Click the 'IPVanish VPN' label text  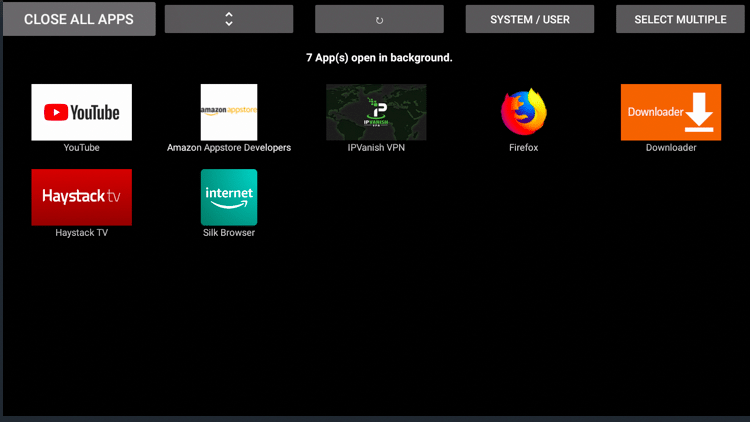[x=376, y=147]
